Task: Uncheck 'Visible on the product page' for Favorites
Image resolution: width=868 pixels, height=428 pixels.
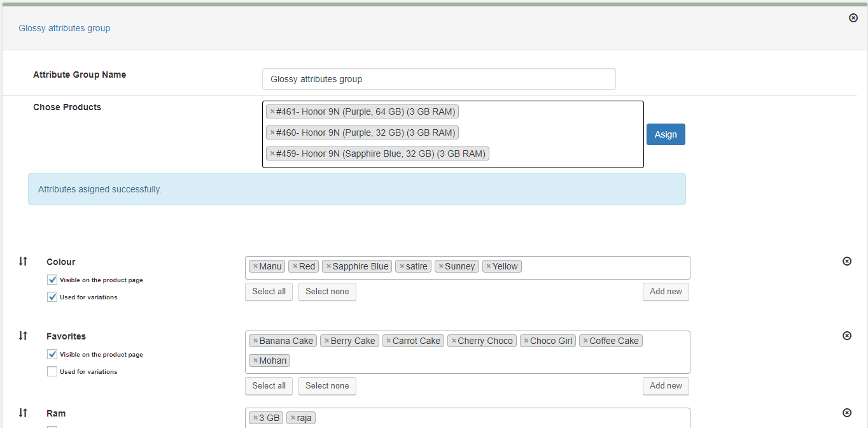Action: pyautogui.click(x=52, y=354)
